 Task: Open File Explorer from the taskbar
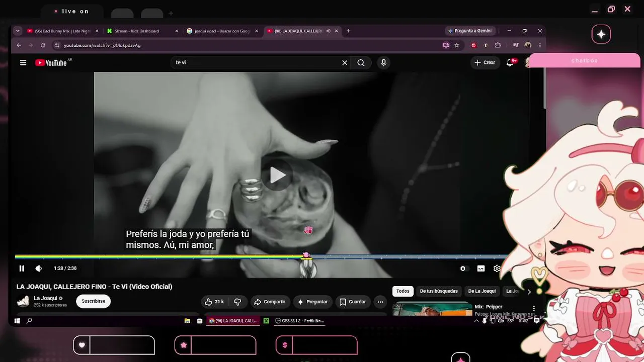pyautogui.click(x=187, y=321)
